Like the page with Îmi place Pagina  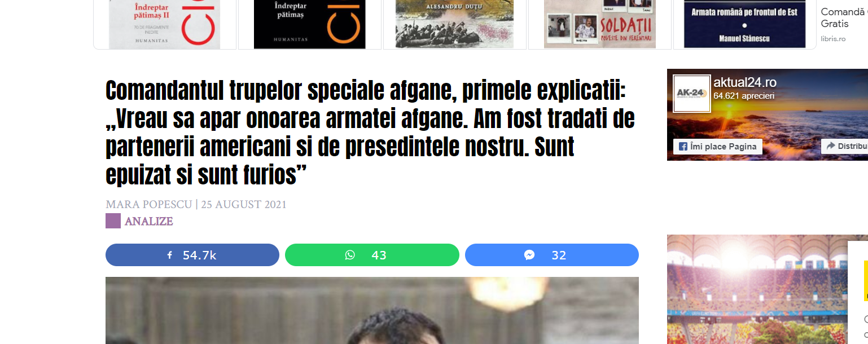pos(718,147)
